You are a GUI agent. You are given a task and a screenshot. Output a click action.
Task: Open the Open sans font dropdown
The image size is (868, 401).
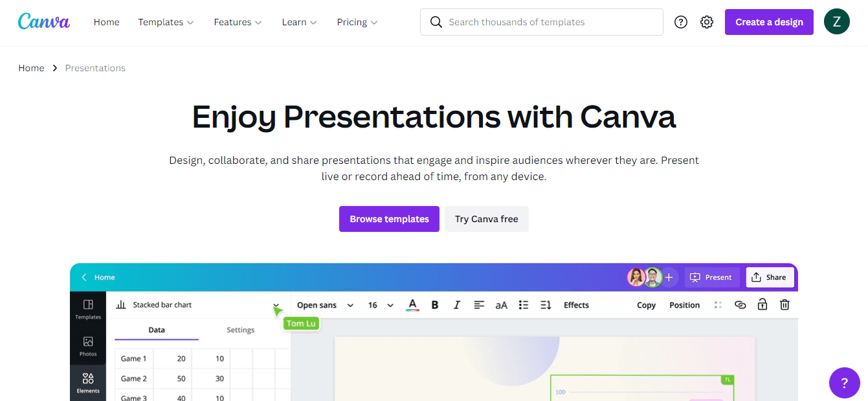pyautogui.click(x=326, y=305)
